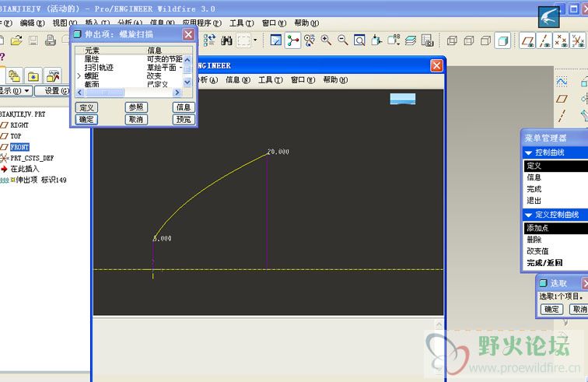Image resolution: width=588 pixels, height=382 pixels.
Task: Click the print icon
Action: click(x=51, y=40)
